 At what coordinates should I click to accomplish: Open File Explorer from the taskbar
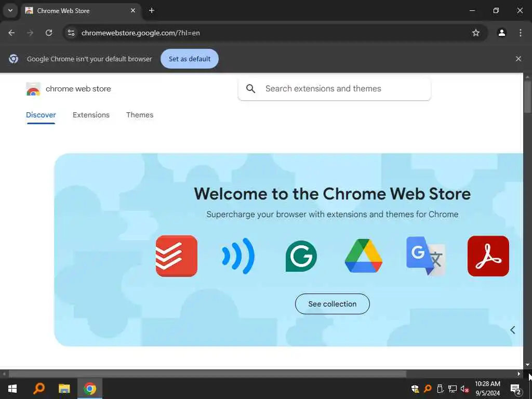coord(64,389)
